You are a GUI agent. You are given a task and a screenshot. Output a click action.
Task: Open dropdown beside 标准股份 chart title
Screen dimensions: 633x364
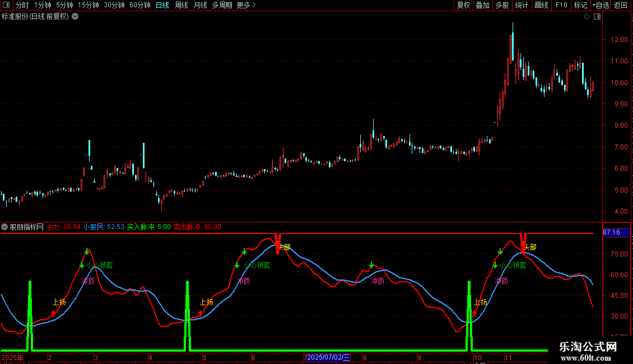click(75, 17)
